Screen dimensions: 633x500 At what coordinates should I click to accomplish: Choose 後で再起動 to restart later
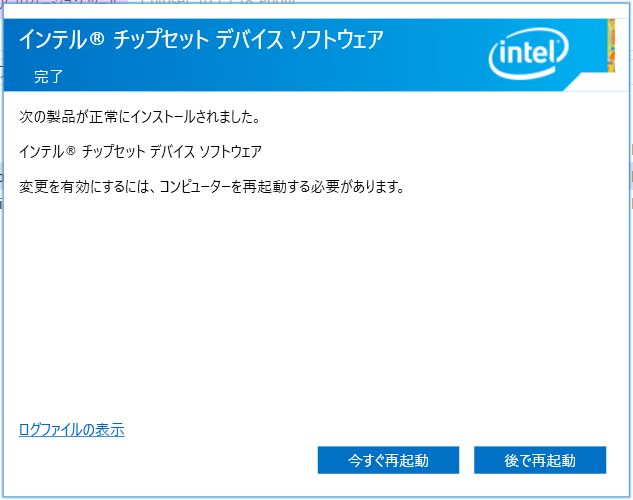[x=540, y=460]
